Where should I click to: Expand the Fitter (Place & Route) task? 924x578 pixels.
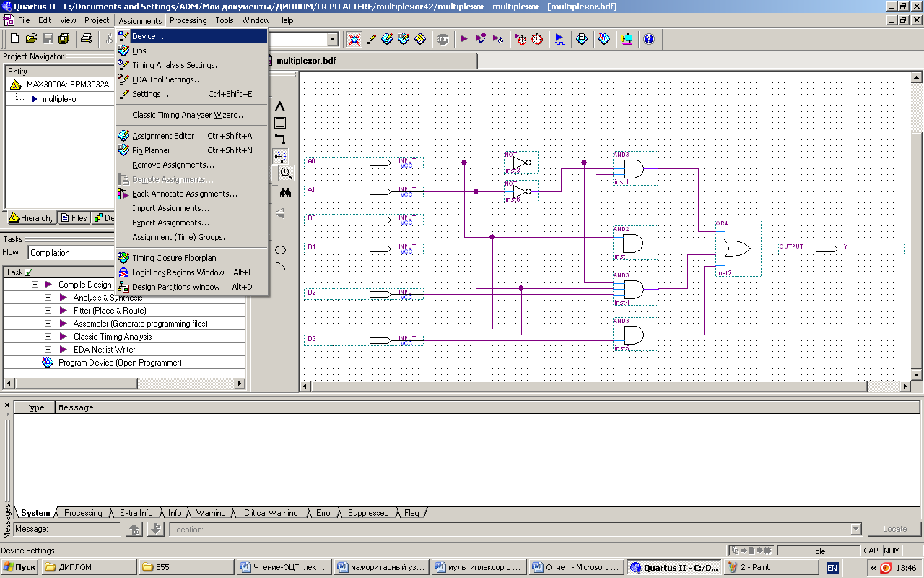[x=48, y=311]
